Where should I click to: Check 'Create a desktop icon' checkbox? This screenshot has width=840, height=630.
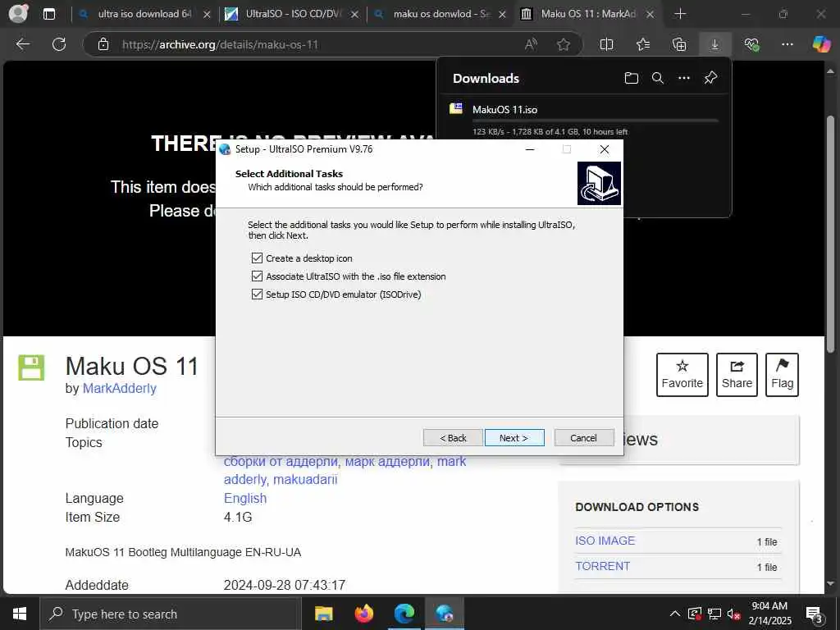257,258
